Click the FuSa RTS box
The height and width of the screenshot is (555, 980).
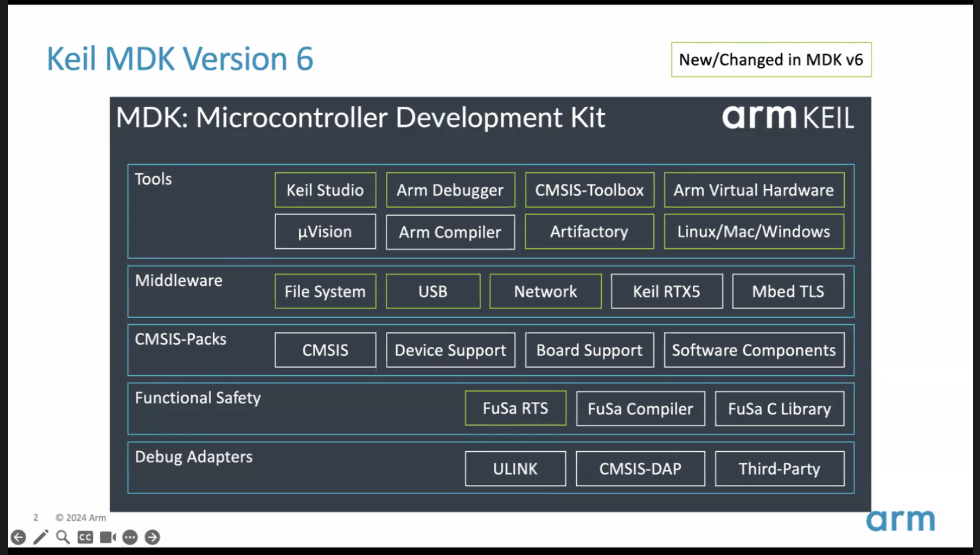pos(515,408)
